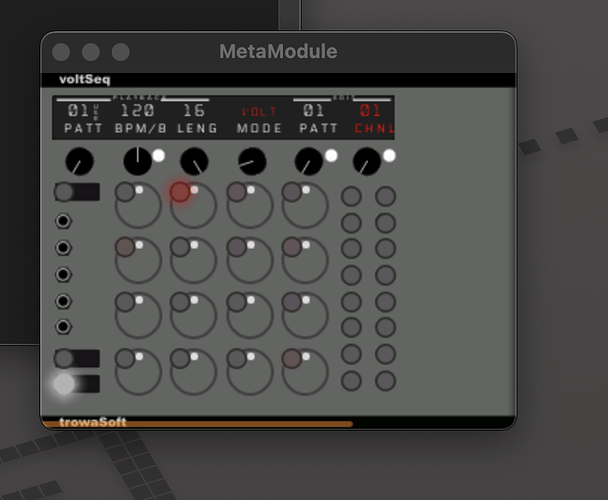Toggle step 12 pad, third row fourth column

coord(292,302)
